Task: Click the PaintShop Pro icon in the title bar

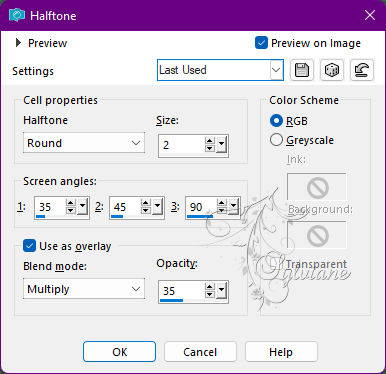Action: (17, 15)
